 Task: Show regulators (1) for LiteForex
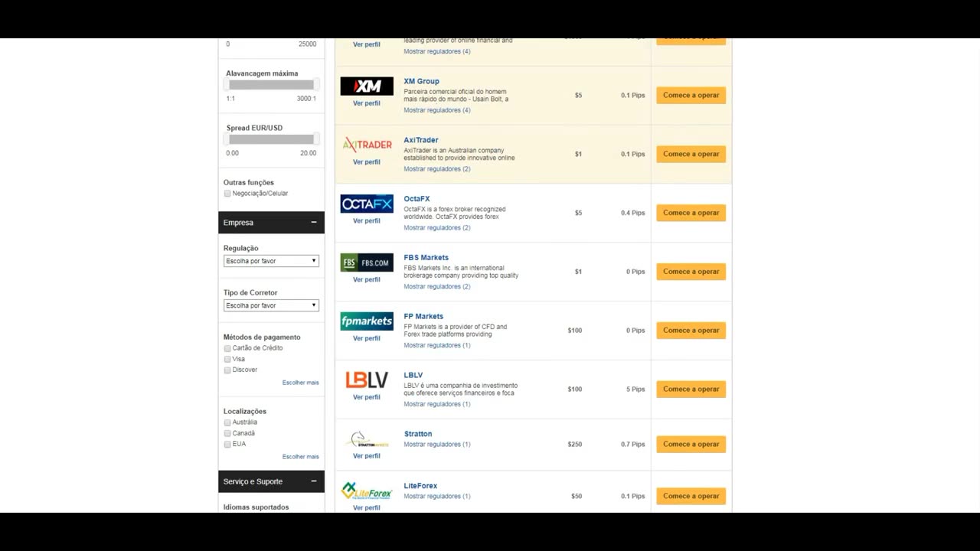tap(437, 497)
